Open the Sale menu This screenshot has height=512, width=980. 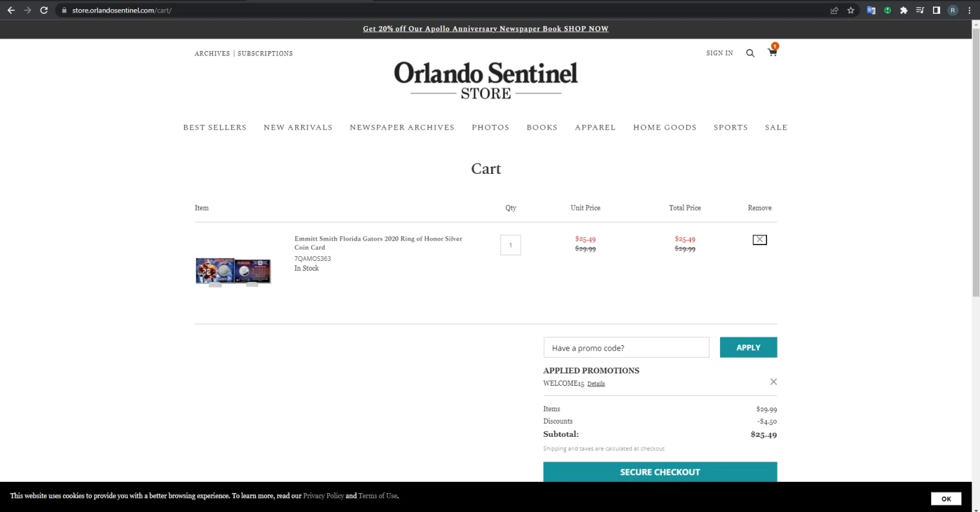(x=776, y=128)
